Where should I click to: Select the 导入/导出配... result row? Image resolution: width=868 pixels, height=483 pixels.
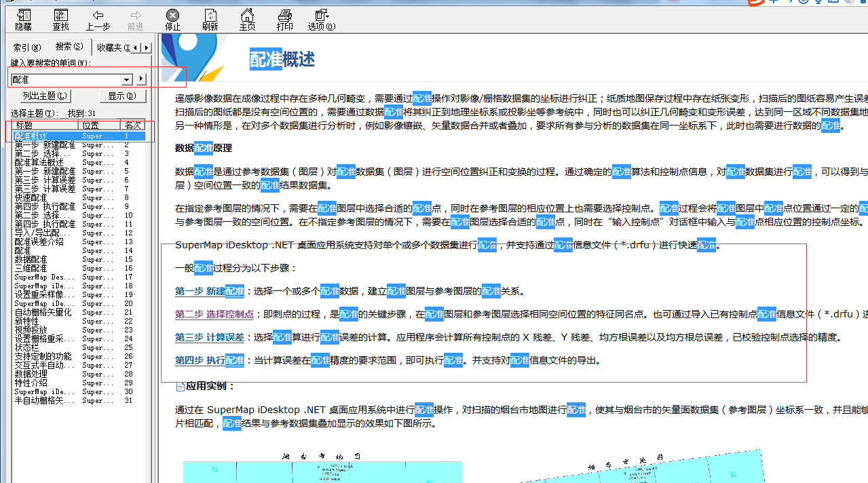[x=79, y=233]
